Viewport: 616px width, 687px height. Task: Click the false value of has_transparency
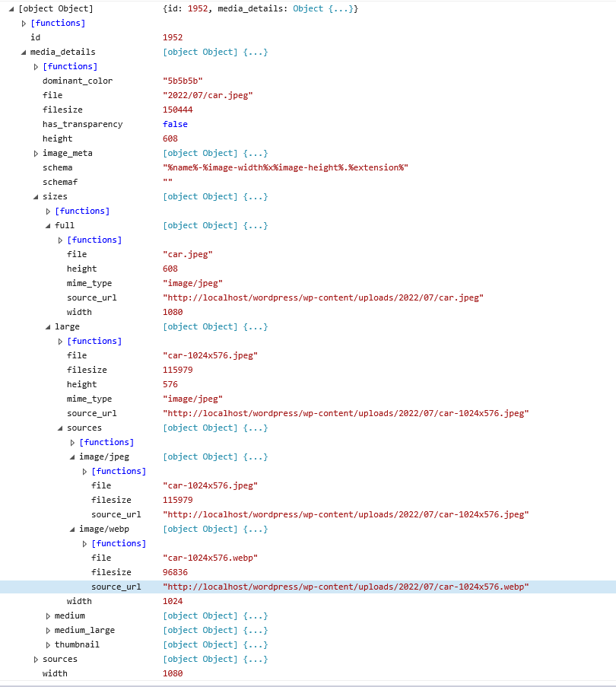coord(175,125)
